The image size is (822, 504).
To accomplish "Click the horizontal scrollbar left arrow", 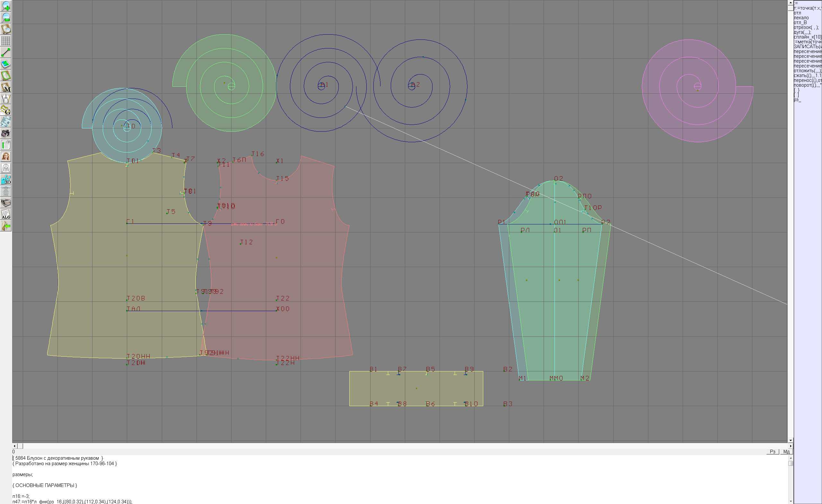I will (x=14, y=446).
